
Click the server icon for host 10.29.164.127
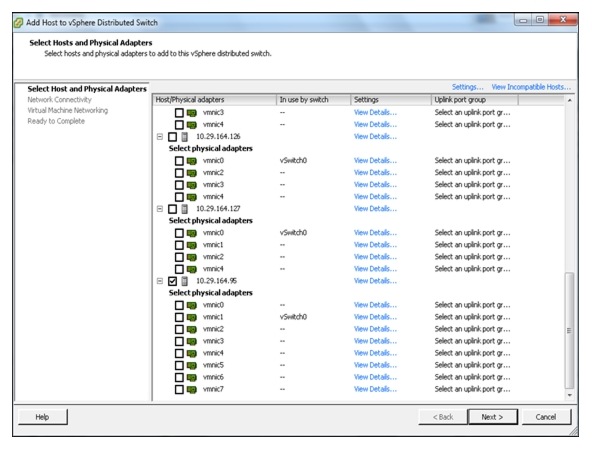pos(185,209)
